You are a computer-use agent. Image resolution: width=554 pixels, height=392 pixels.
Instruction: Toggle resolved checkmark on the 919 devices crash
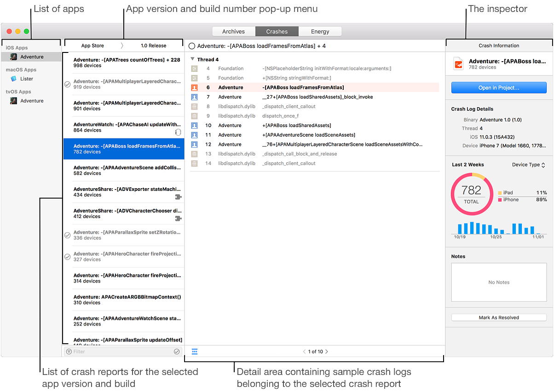click(68, 84)
